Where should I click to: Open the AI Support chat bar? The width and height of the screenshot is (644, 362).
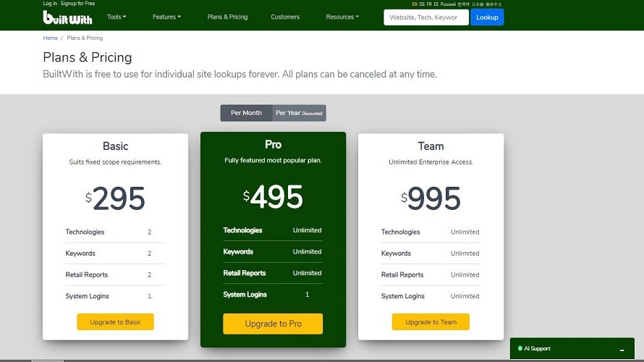point(572,348)
